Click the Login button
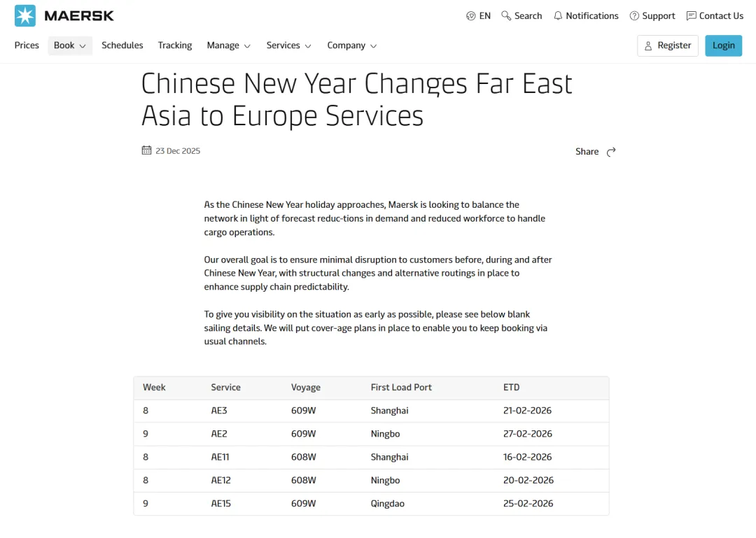Image resolution: width=756 pixels, height=538 pixels. (x=723, y=45)
